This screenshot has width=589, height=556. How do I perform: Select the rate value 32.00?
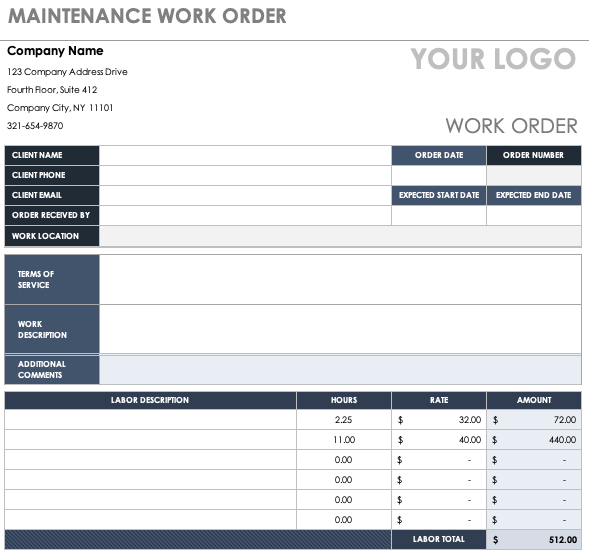470,420
